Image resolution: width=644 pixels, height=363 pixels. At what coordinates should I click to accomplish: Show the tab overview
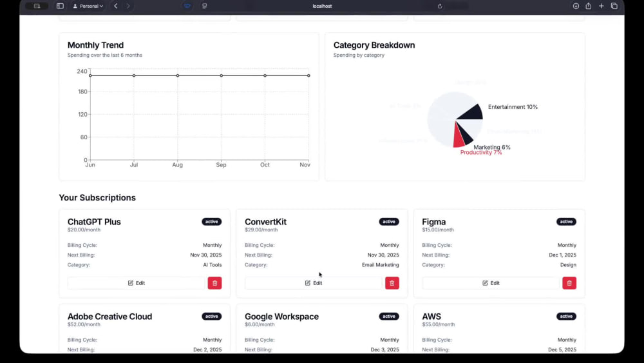click(614, 6)
